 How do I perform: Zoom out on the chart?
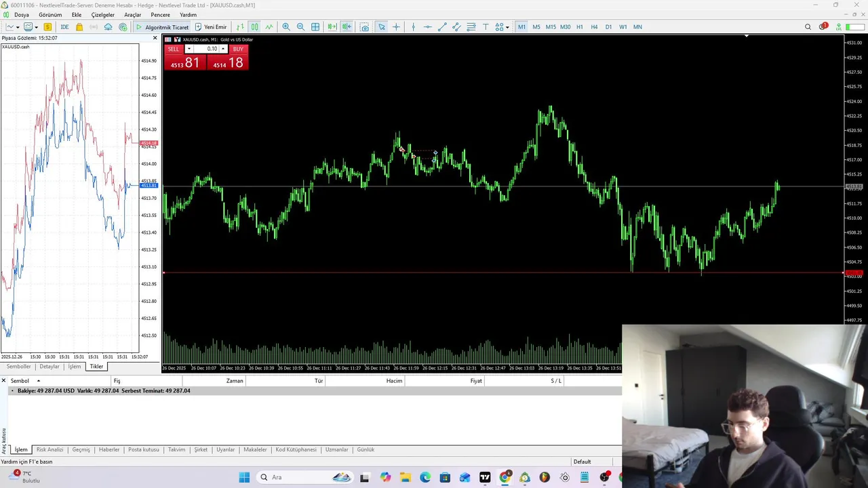[300, 27]
